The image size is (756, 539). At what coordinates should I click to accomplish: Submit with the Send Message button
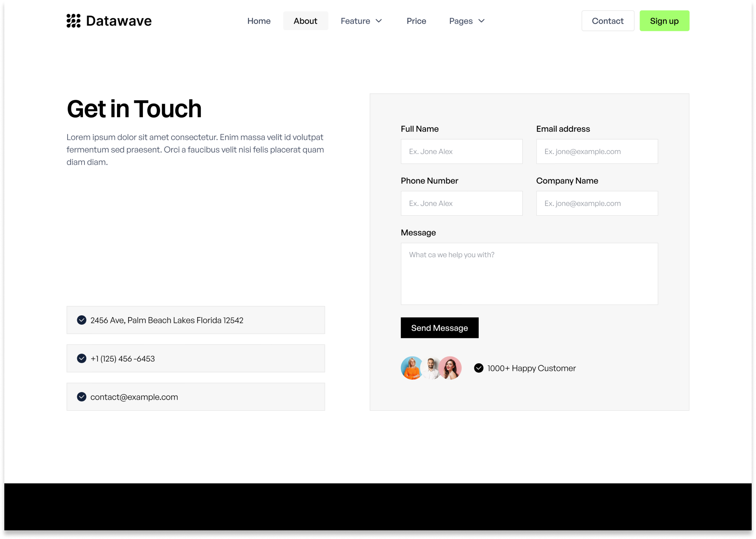pyautogui.click(x=439, y=328)
